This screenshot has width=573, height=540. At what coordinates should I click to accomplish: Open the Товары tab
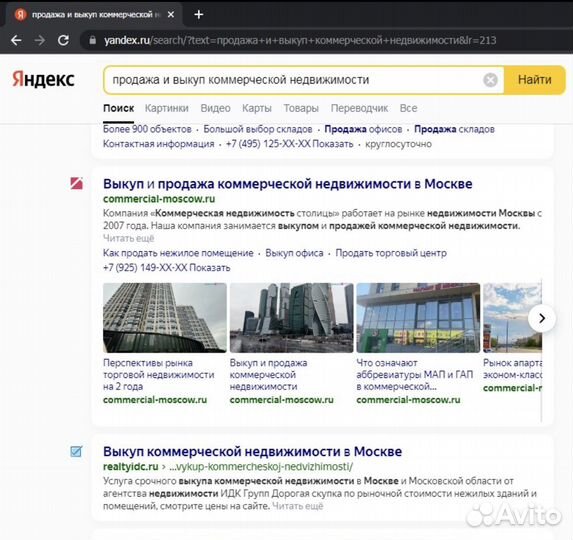(301, 108)
